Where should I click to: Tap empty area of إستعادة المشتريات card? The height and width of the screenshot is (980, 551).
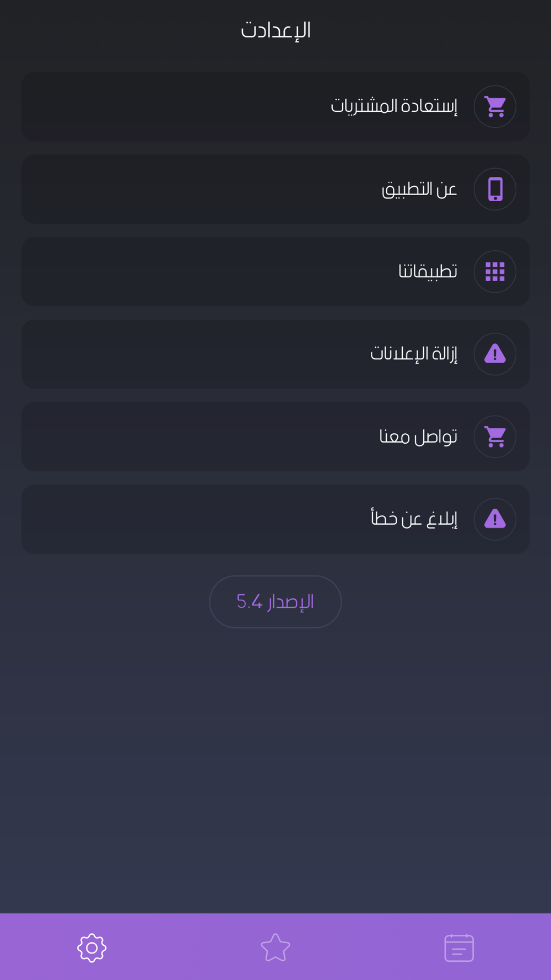[x=165, y=106]
